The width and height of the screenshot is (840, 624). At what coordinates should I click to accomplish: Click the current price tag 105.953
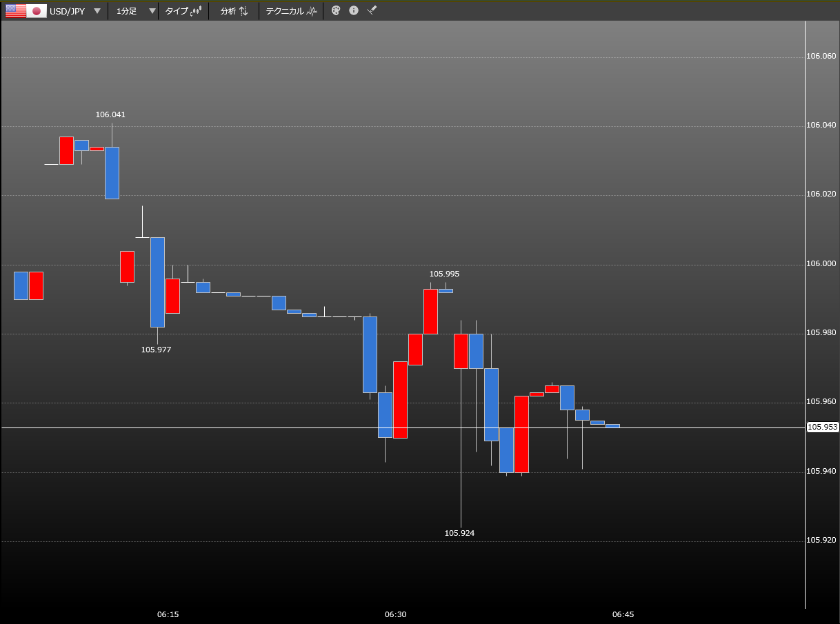[823, 427]
